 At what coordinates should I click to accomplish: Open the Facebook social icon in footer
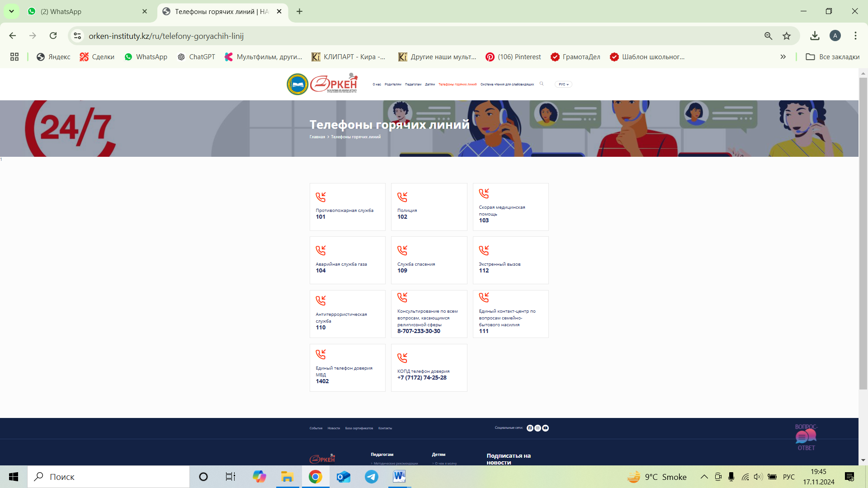tap(530, 428)
